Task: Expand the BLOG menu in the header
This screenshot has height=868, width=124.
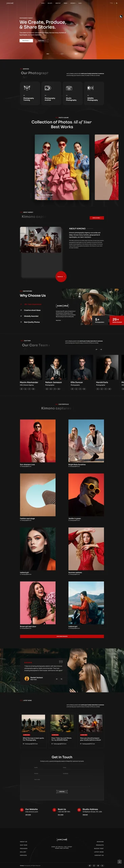Action: tap(80, 3)
